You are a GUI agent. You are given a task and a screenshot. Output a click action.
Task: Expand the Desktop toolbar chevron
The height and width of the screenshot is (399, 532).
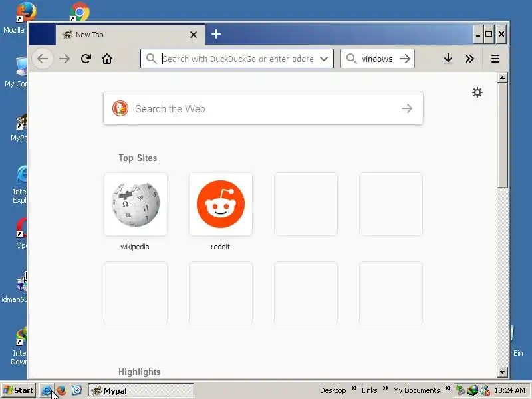(x=354, y=388)
